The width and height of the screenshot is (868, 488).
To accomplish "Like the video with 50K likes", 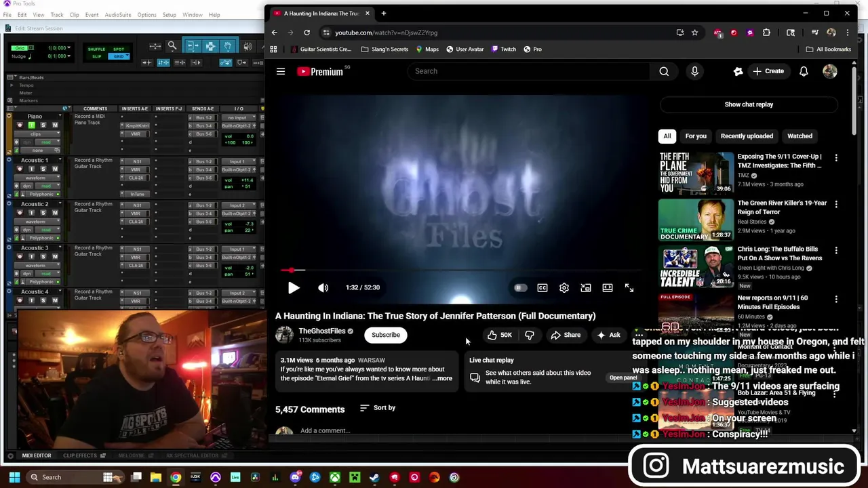I will pos(500,335).
